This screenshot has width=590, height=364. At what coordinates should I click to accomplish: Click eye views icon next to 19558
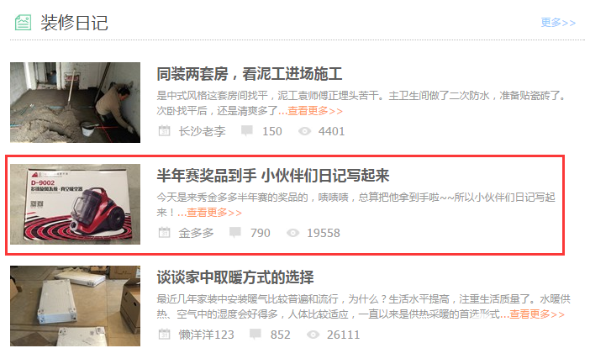(292, 233)
